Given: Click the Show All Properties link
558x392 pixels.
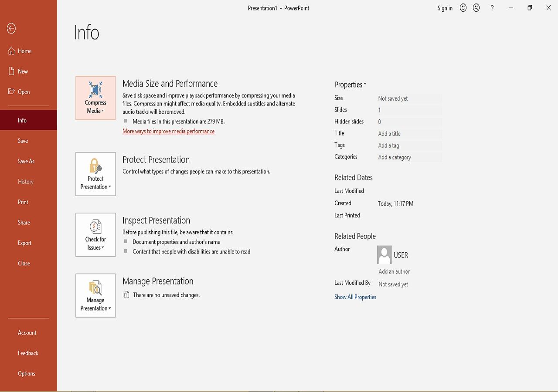Looking at the screenshot, I should [355, 297].
